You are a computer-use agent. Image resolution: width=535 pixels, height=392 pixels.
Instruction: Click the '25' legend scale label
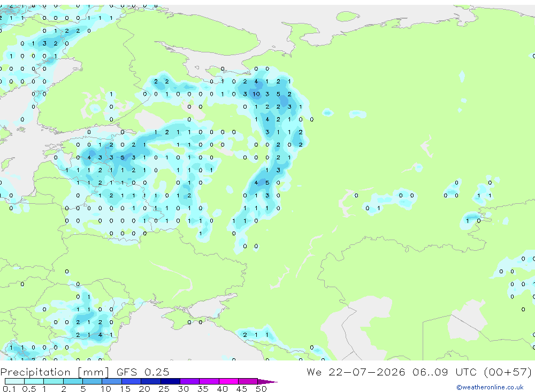click(164, 389)
